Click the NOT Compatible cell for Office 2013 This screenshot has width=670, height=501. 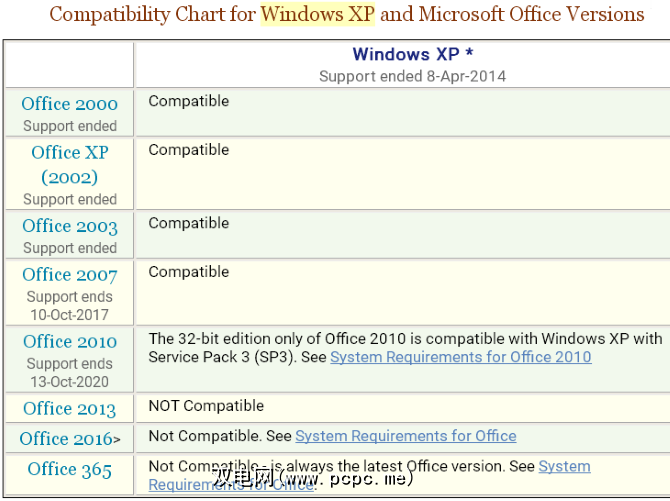click(x=206, y=406)
